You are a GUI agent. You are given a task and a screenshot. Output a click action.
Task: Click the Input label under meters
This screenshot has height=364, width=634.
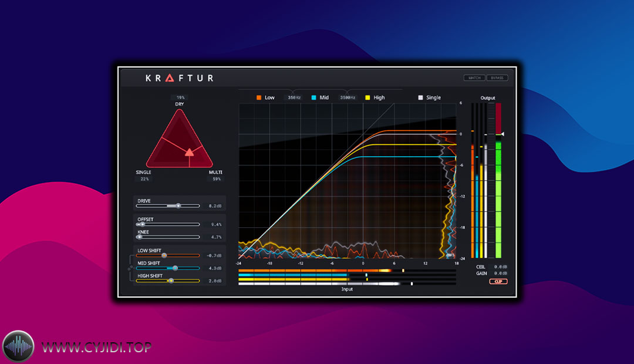(347, 289)
